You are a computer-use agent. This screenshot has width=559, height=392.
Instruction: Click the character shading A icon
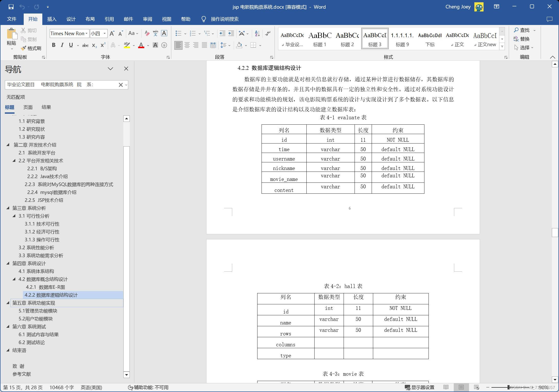[155, 45]
